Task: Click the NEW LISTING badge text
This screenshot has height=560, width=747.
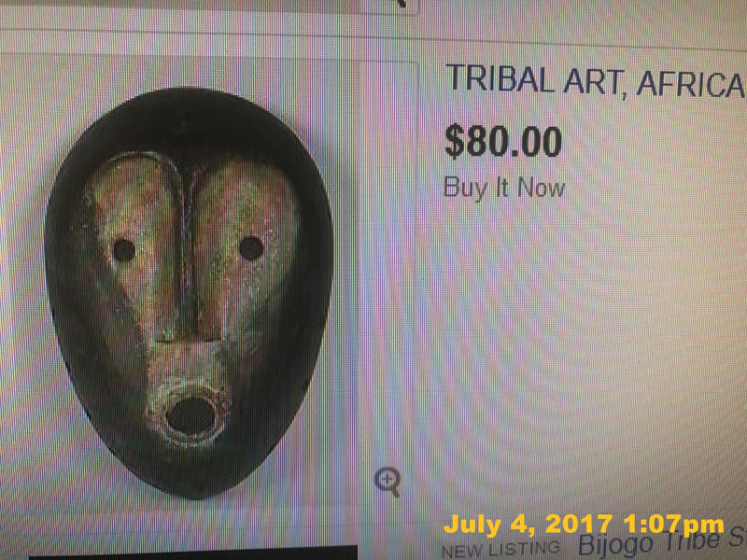Action: (500, 549)
